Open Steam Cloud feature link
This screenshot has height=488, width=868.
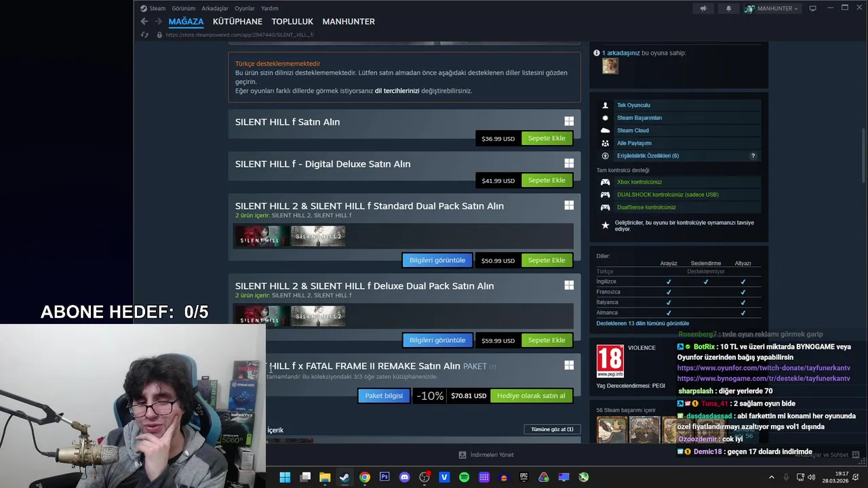pyautogui.click(x=633, y=131)
